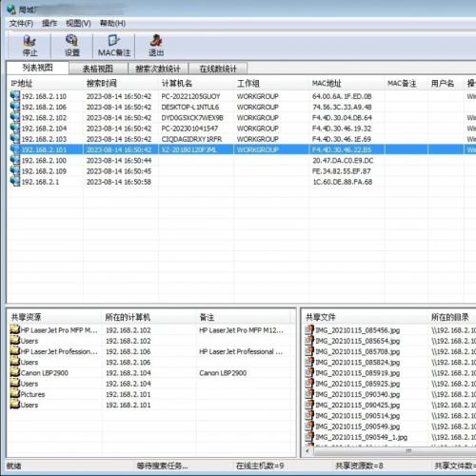Open the MAC备注 toolbar icon

tap(114, 41)
